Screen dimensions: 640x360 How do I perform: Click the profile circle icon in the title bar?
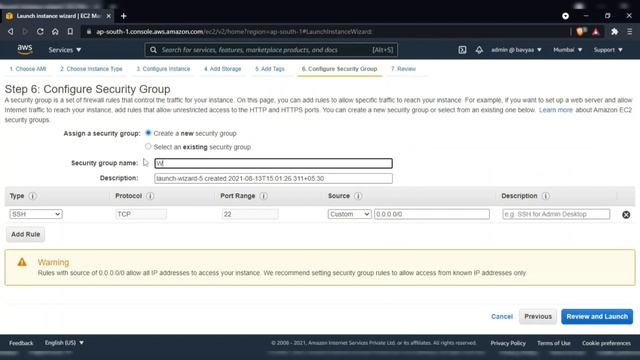(565, 16)
